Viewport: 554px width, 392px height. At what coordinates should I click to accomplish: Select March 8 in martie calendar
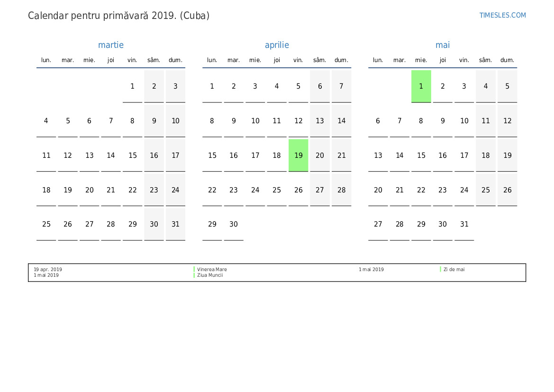132,121
